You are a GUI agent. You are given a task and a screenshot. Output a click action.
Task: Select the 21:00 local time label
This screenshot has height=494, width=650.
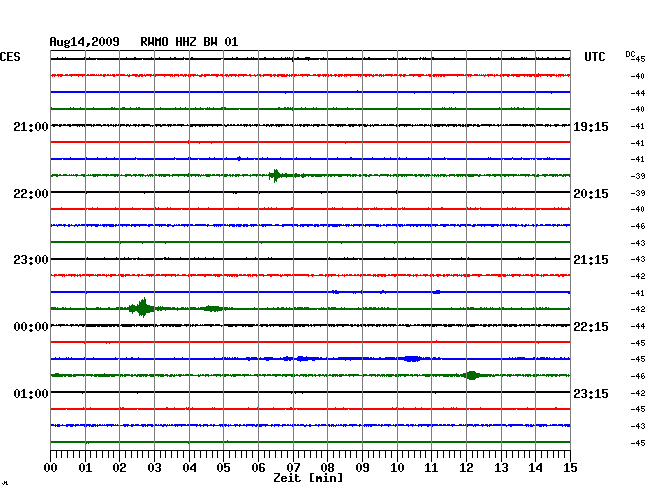[31, 126]
